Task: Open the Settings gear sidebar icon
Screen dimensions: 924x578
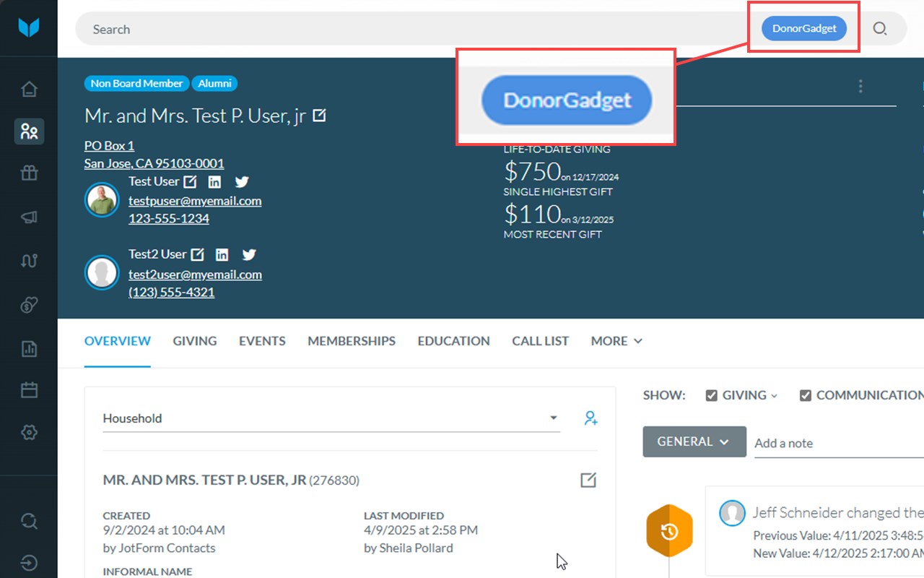Action: coord(29,433)
